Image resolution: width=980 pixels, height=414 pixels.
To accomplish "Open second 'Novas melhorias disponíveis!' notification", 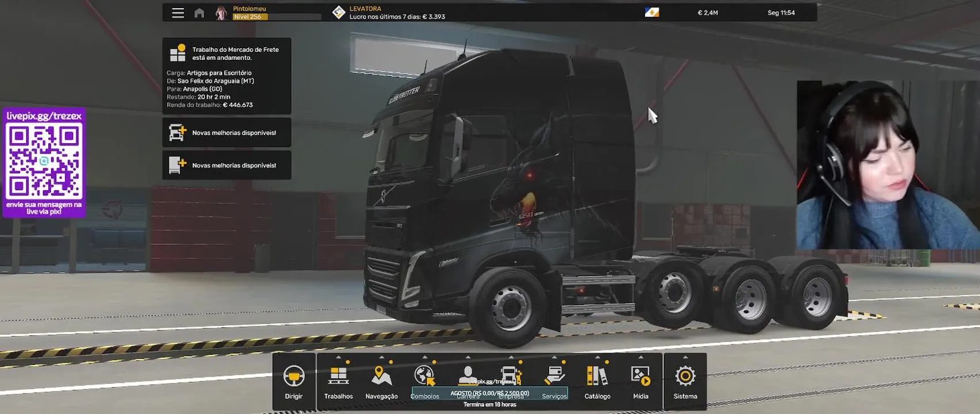I will (226, 165).
